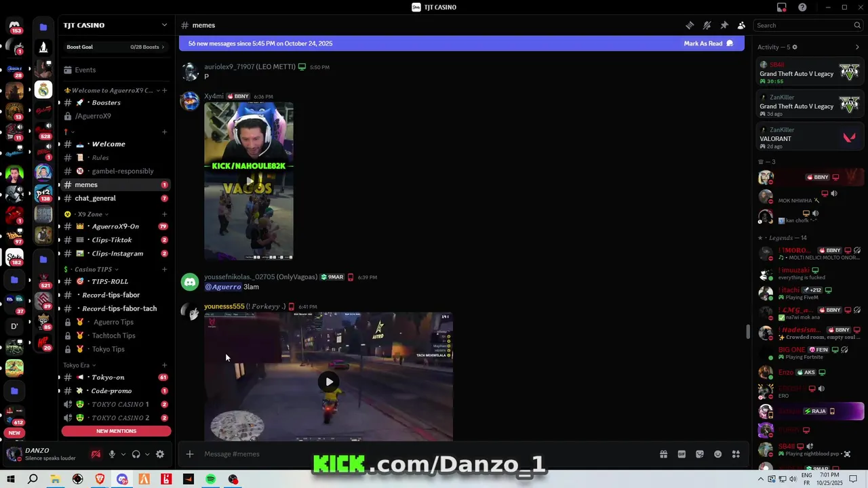This screenshot has width=868, height=488.
Task: Collapse the Casino TIPS category
Action: 91,269
